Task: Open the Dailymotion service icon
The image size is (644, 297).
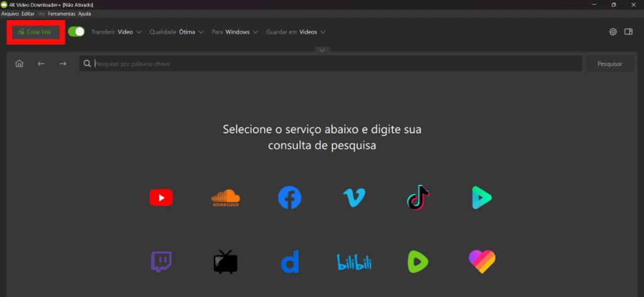Action: coord(289,262)
